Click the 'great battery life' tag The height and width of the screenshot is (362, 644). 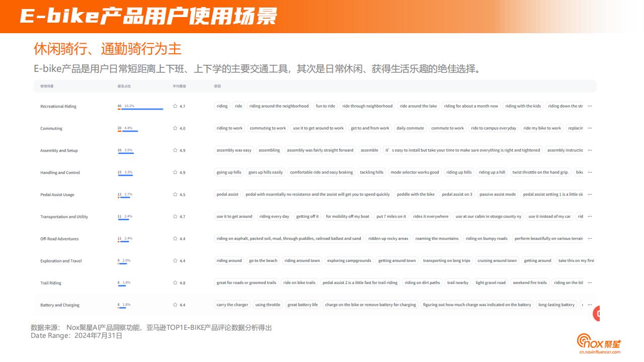pyautogui.click(x=302, y=305)
